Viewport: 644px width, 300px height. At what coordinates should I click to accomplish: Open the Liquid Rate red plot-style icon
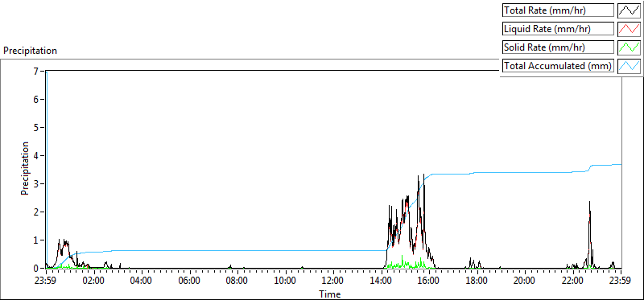629,29
